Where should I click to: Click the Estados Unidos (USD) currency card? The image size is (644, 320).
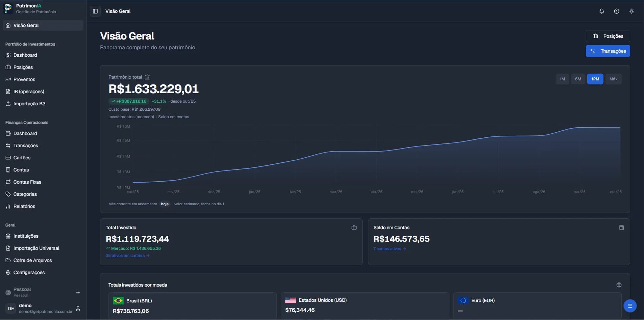365,306
